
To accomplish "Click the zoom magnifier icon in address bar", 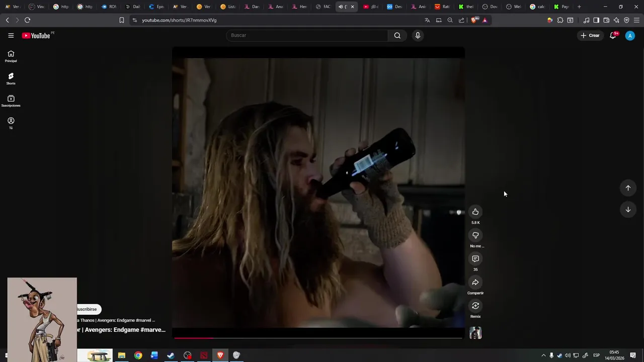I will pos(450,20).
